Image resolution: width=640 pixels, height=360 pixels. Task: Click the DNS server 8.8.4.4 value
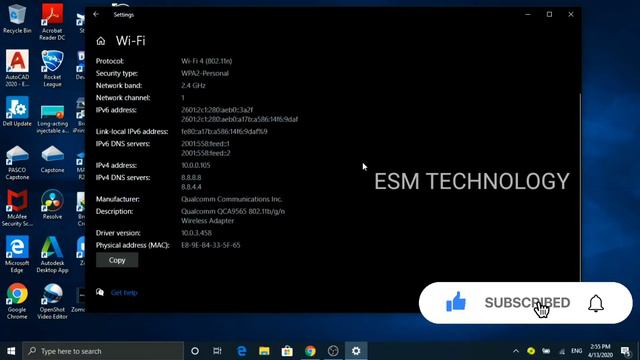[191, 187]
